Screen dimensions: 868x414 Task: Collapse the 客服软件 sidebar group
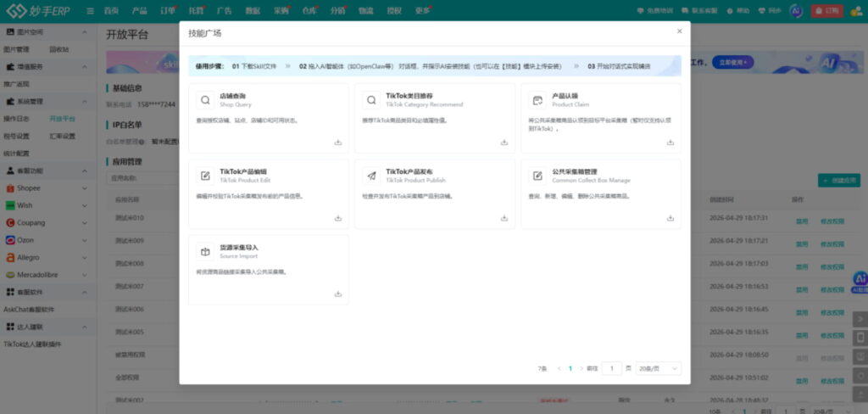coord(85,292)
